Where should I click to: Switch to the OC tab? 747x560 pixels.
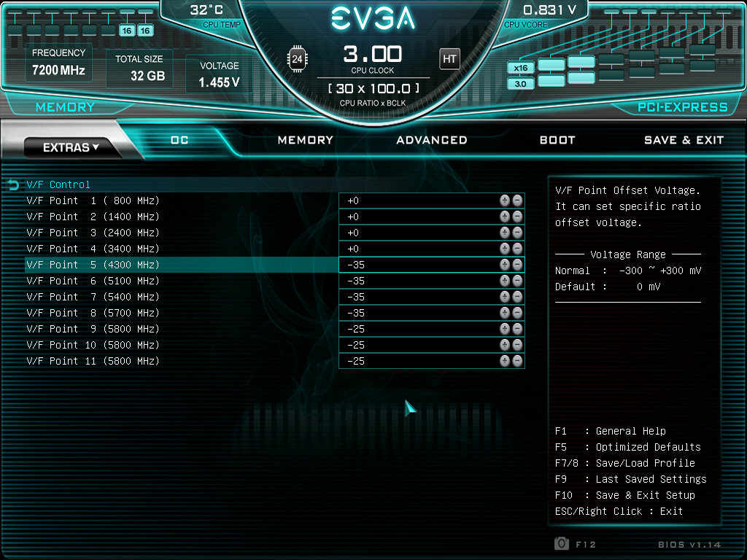(x=179, y=140)
